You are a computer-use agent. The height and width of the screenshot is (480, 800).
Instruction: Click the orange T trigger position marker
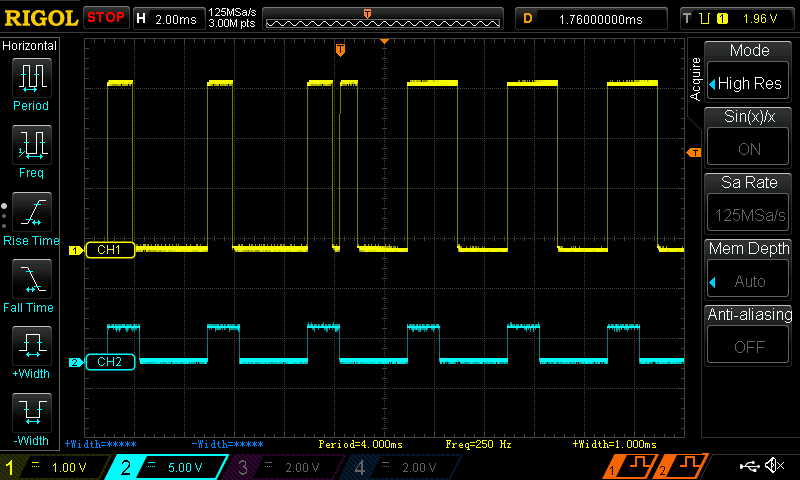tap(340, 50)
